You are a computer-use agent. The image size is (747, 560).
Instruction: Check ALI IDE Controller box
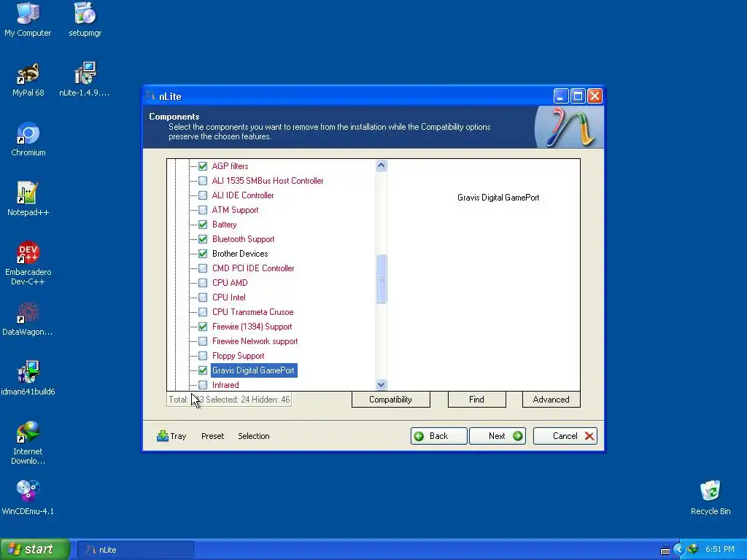click(x=203, y=195)
